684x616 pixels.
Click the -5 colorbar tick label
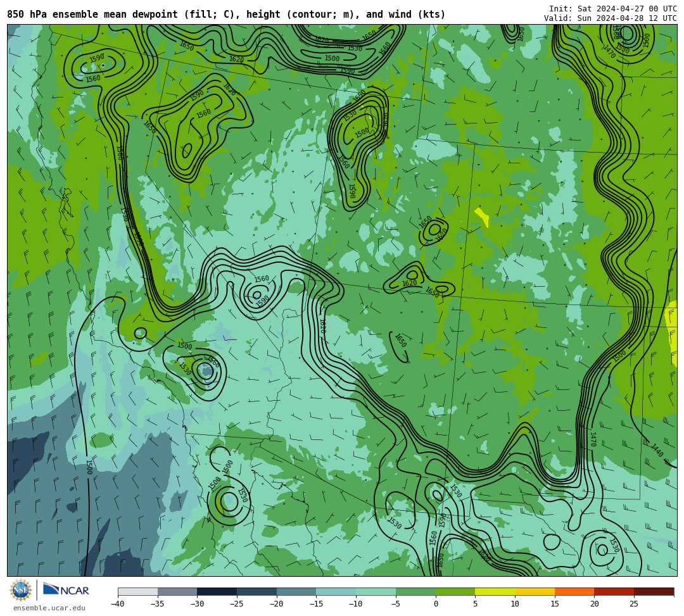[396, 604]
